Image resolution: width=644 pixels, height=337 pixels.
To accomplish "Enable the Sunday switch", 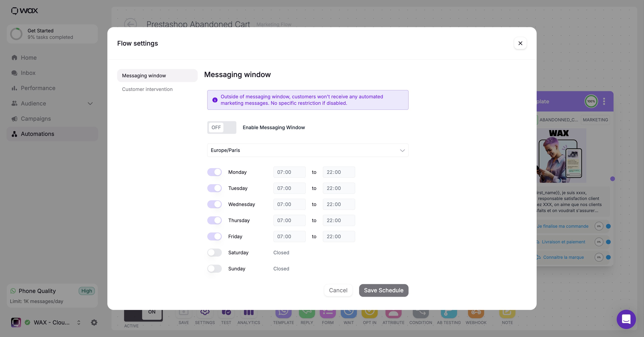I will [214, 269].
